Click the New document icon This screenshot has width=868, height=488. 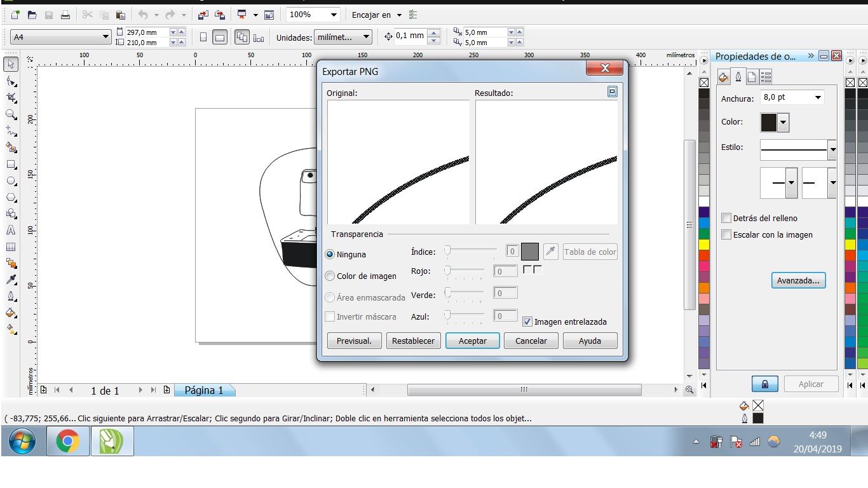pos(15,15)
